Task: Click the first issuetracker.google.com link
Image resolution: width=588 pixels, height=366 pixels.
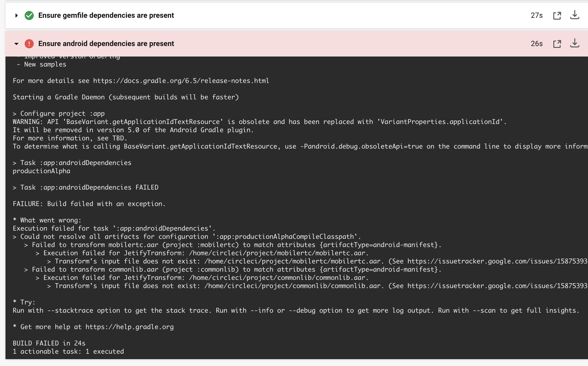Action: tap(498, 261)
